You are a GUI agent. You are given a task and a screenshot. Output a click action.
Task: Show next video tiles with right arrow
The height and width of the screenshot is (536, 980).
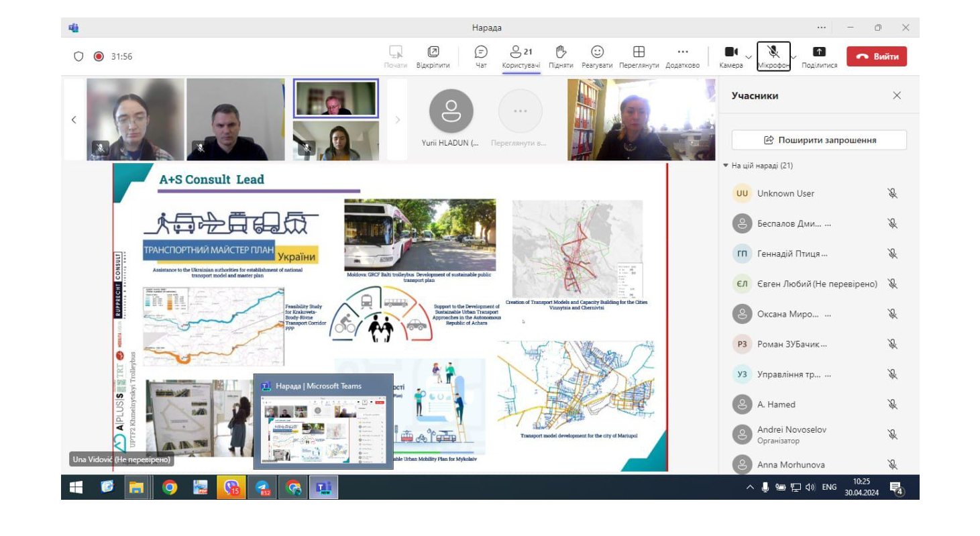coord(397,120)
